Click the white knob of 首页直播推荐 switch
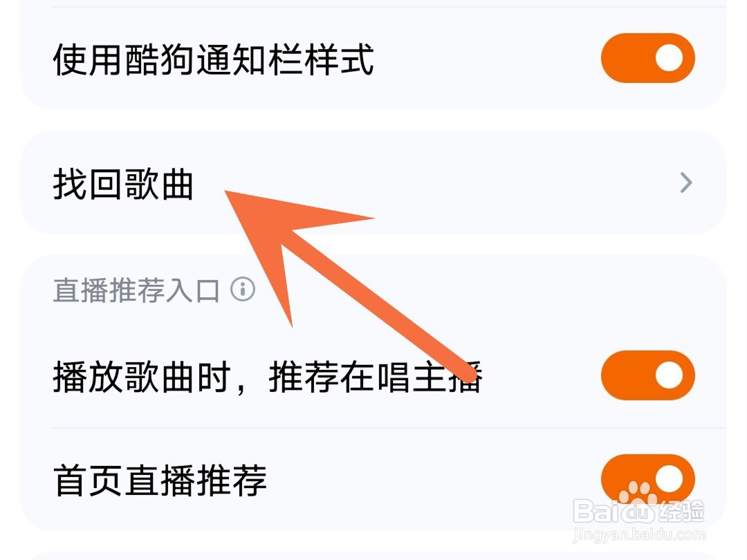Image resolution: width=747 pixels, height=560 pixels. click(x=670, y=478)
